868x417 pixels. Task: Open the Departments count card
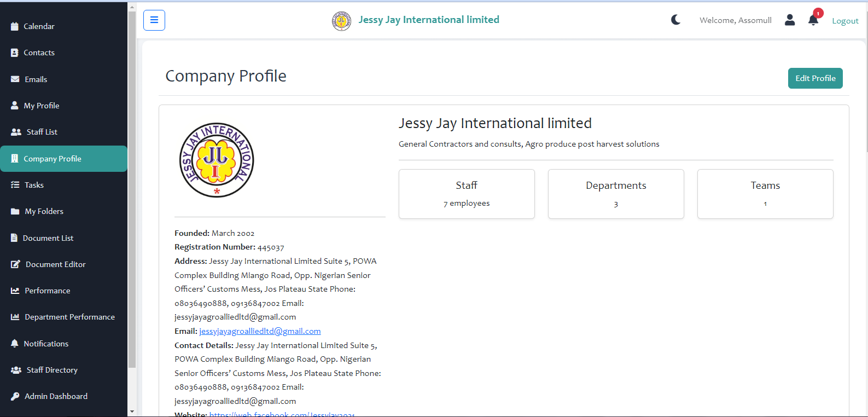coord(616,194)
